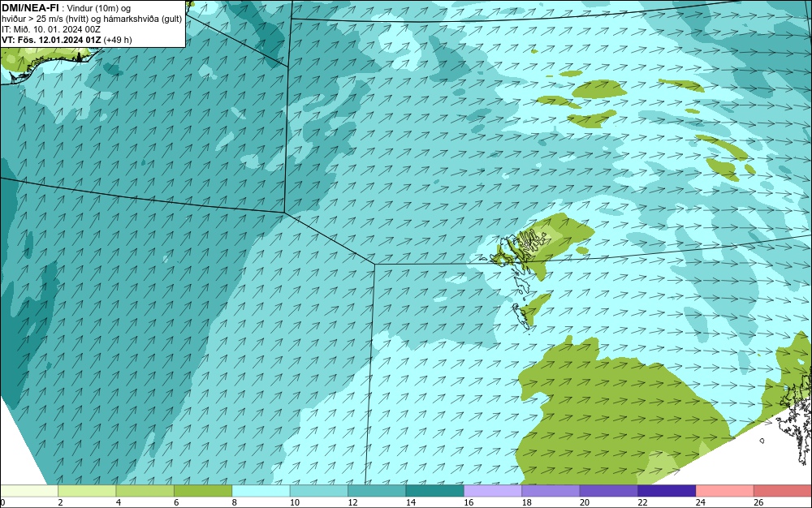Click the legend scale value 20
812x508 pixels.
pos(585,502)
